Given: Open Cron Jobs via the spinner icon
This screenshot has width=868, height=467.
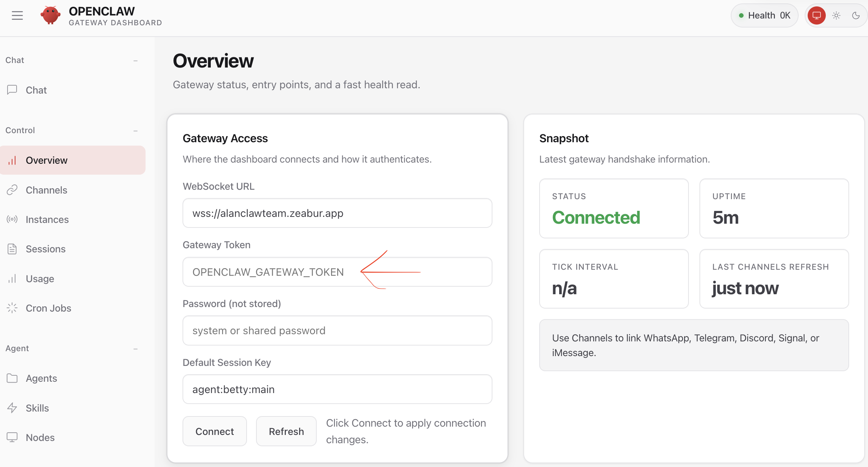Looking at the screenshot, I should (12, 308).
